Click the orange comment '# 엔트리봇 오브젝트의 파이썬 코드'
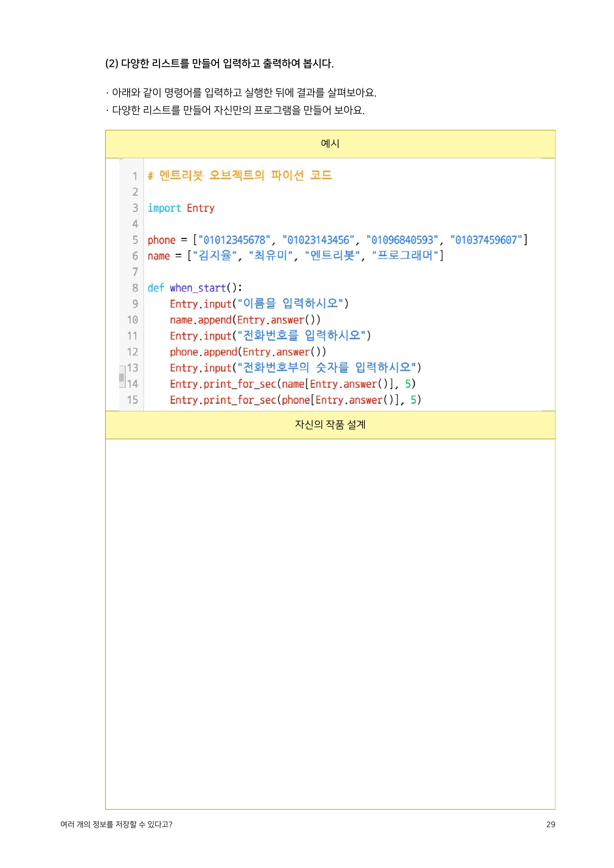The image size is (614, 868). click(240, 175)
